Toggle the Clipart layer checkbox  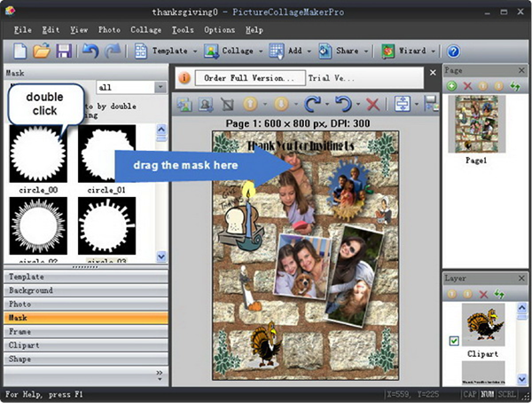pos(454,340)
